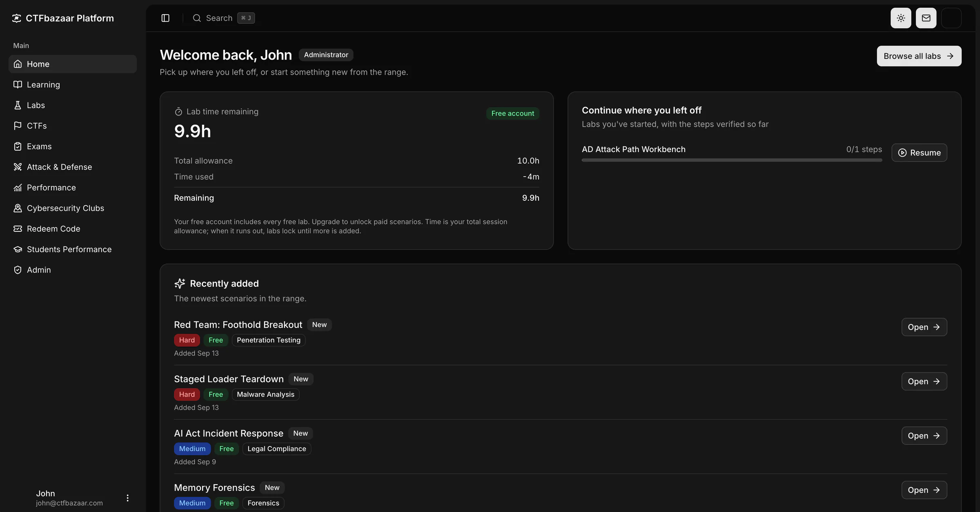The height and width of the screenshot is (512, 980).
Task: Click the Attack & Defense swords icon
Action: pos(18,167)
